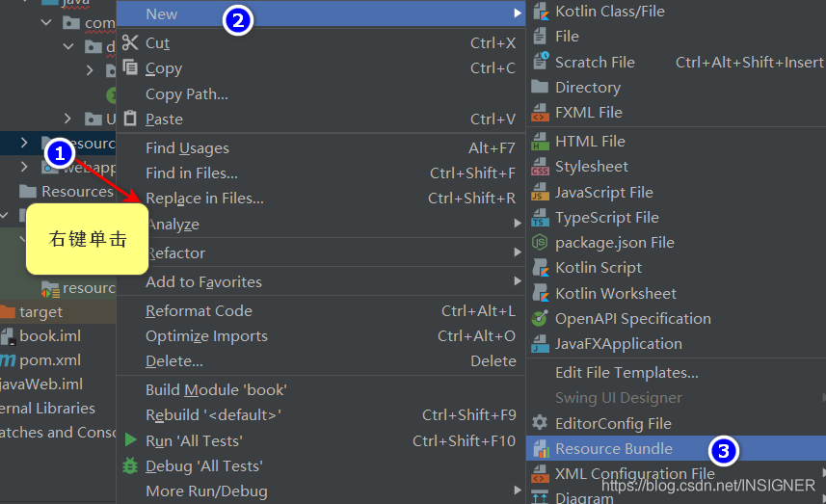Screen dimensions: 826x504
Task: Click the Diagram entry in submenu
Action: (x=677, y=497)
